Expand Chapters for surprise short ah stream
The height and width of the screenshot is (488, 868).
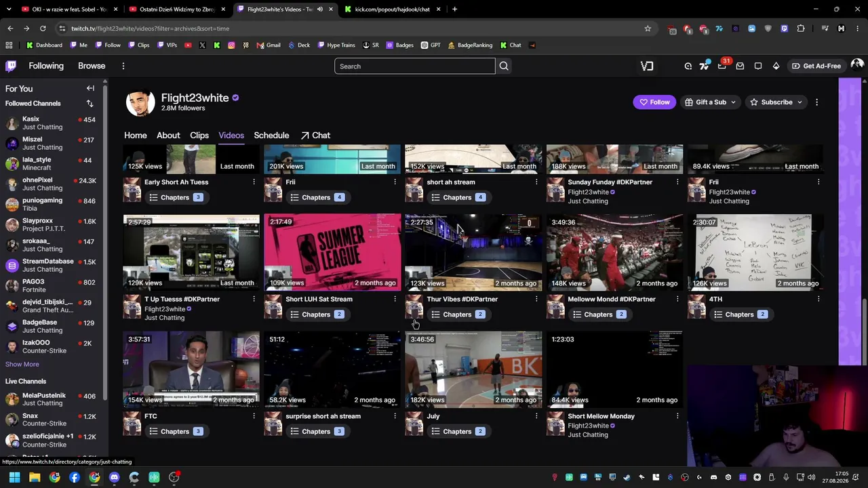(317, 432)
